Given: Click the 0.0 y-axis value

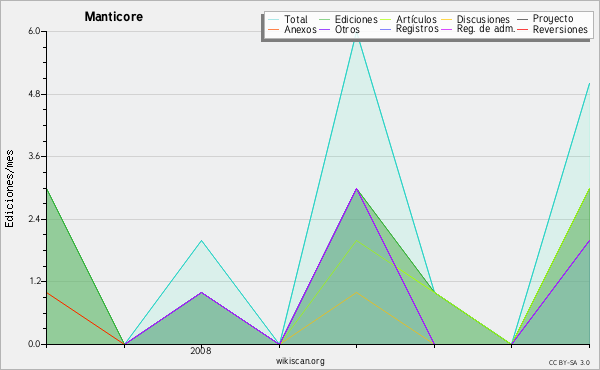Looking at the screenshot, I should 34,344.
